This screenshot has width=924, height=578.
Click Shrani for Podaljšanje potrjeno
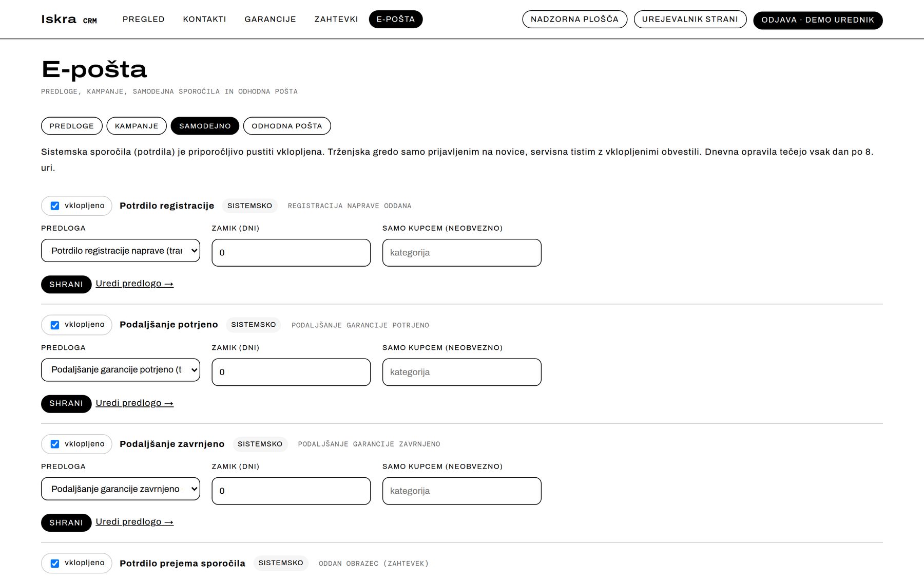pos(66,403)
